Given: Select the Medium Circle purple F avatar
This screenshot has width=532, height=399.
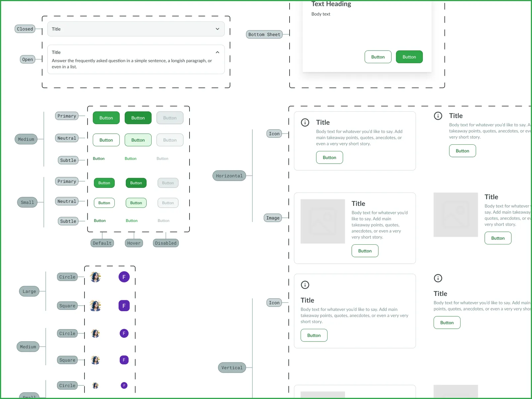Looking at the screenshot, I should (124, 333).
